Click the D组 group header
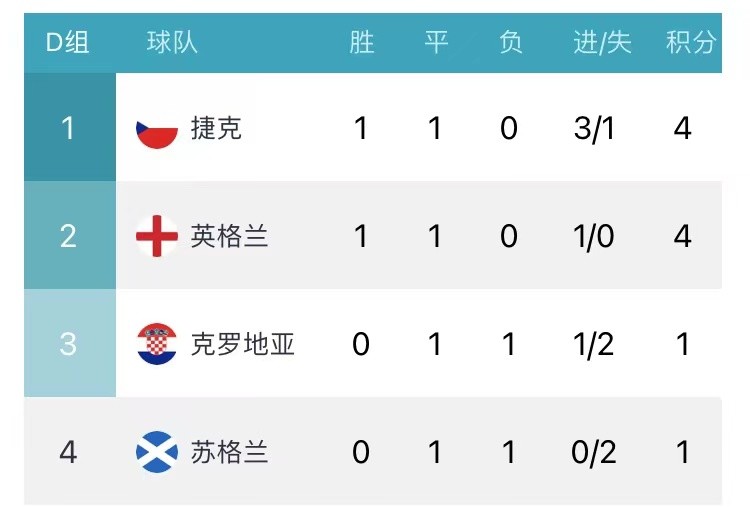Viewport: 750px width, 509px height. (67, 42)
